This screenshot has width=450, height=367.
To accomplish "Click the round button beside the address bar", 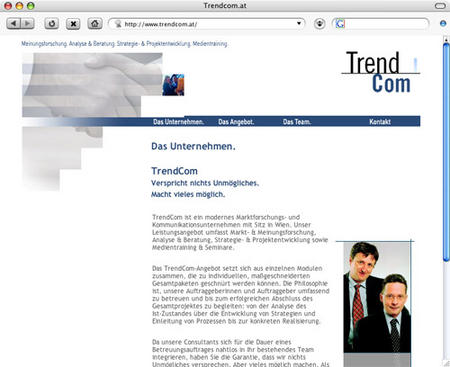I will (320, 24).
